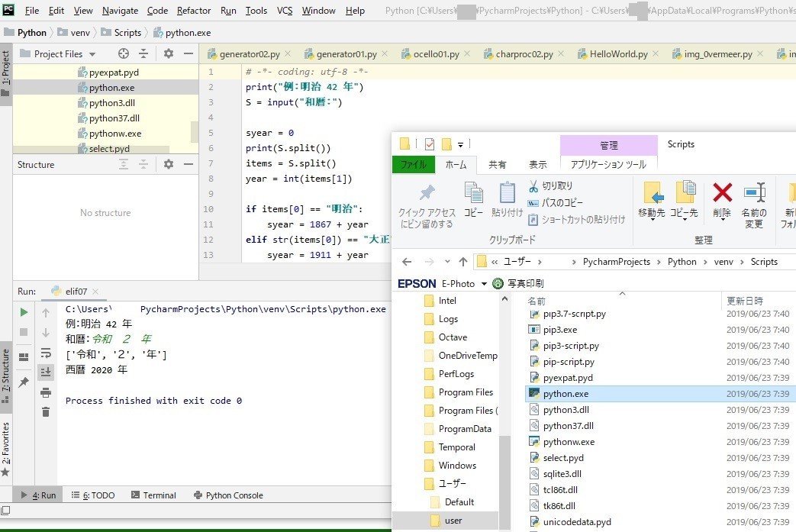796x532 pixels.
Task: Click the ファイル tab in Explorer ribbon
Action: click(413, 164)
